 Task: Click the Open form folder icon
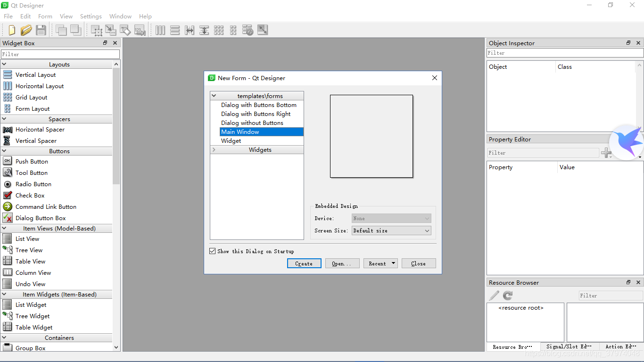coord(26,30)
